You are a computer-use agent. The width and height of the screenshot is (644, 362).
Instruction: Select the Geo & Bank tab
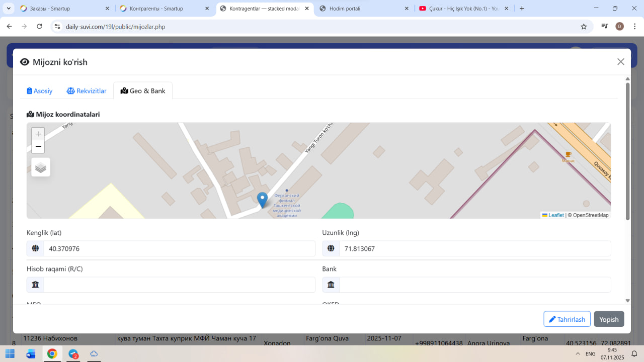tap(143, 91)
